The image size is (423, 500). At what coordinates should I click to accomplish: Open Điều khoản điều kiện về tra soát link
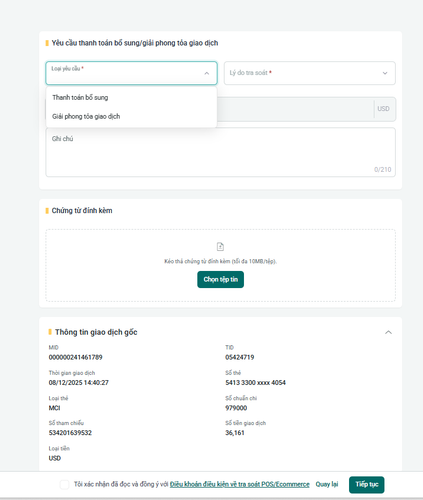(240, 484)
